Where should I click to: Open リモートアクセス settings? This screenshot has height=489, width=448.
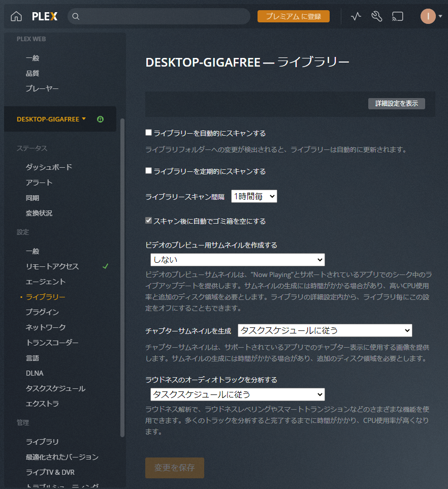(x=52, y=266)
